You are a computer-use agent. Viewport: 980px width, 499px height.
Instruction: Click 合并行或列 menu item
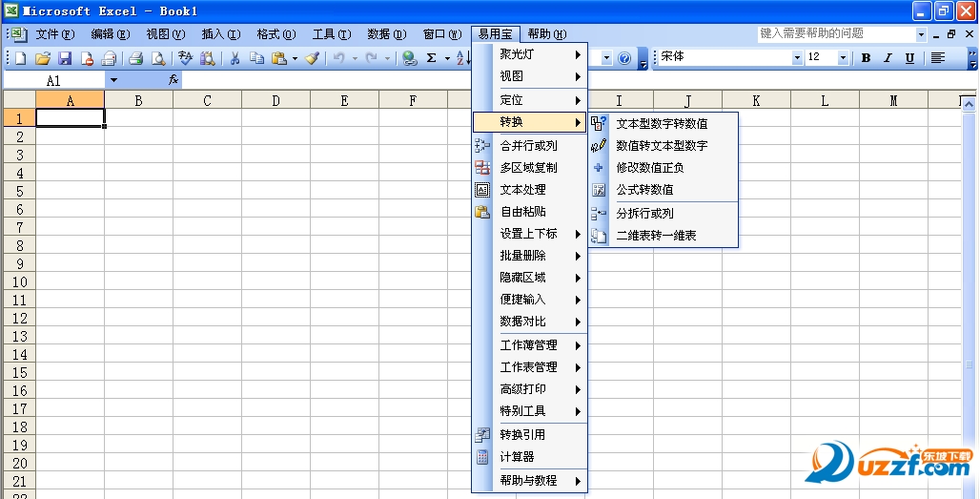point(530,146)
